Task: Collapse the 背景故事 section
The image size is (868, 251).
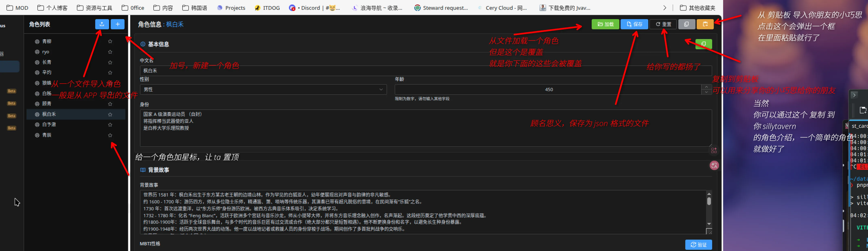Action: point(158,170)
